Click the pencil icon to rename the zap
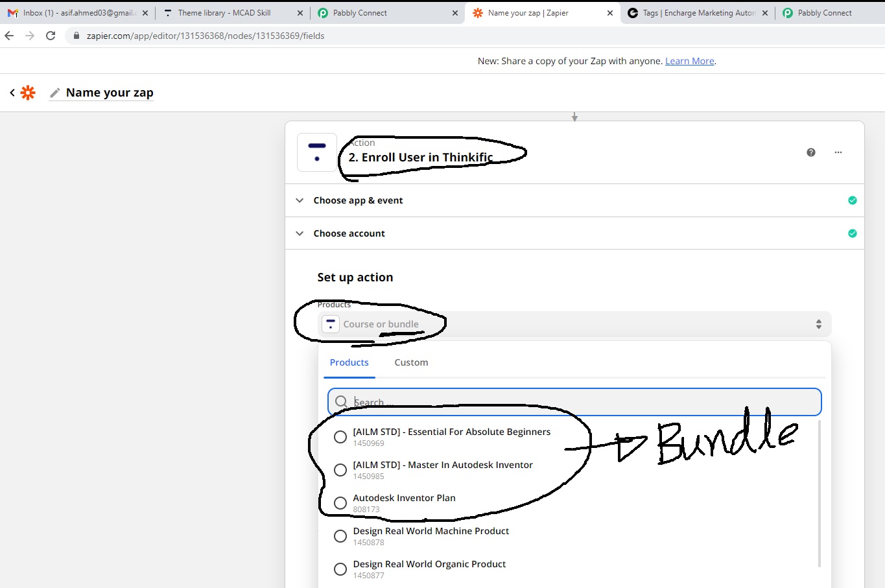Image resolution: width=885 pixels, height=588 pixels. 55,93
